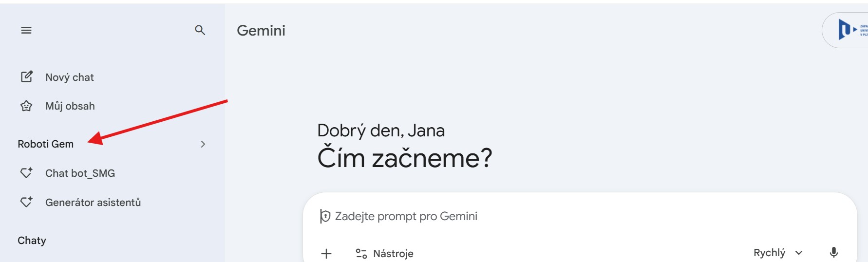The image size is (868, 262).
Task: Expand the Roboti Gem chevron arrow
Action: tap(203, 144)
